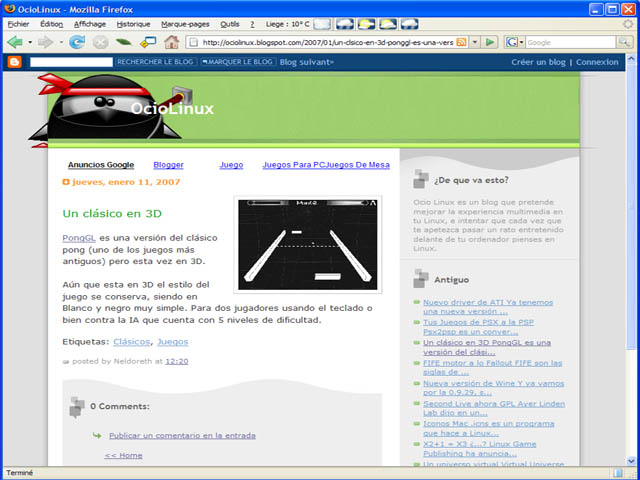The width and height of the screenshot is (640, 480).
Task: Open the Back button history dropdown arrow
Action: coord(29,42)
